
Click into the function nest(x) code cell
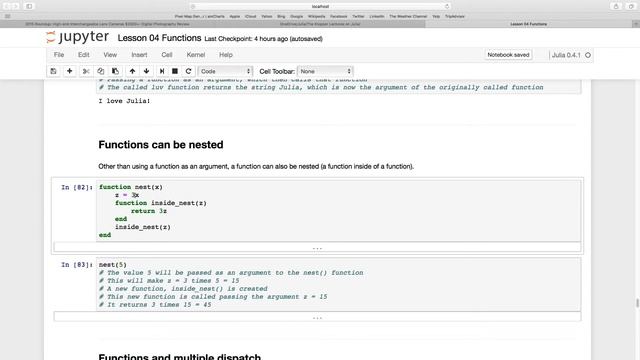coord(338,211)
